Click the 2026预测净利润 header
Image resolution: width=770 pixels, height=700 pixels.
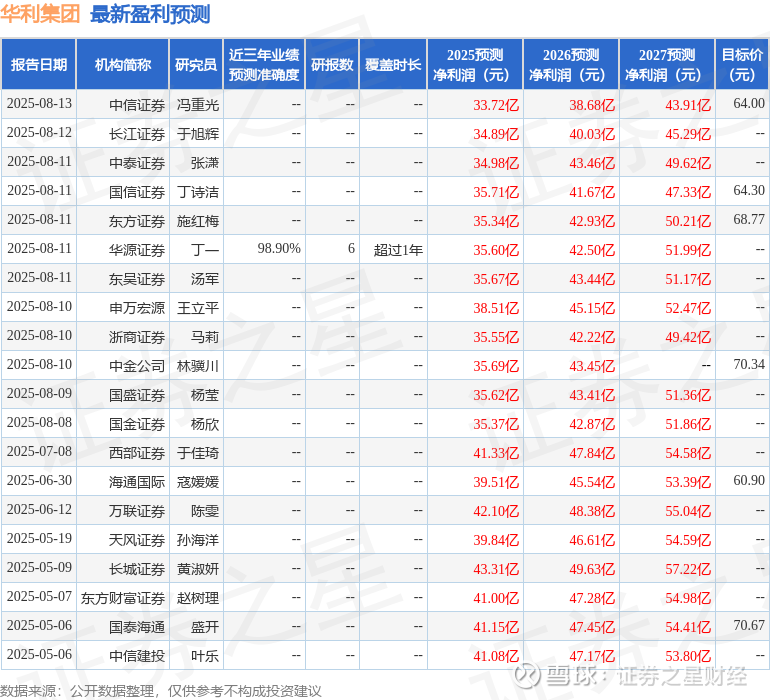tap(571, 64)
